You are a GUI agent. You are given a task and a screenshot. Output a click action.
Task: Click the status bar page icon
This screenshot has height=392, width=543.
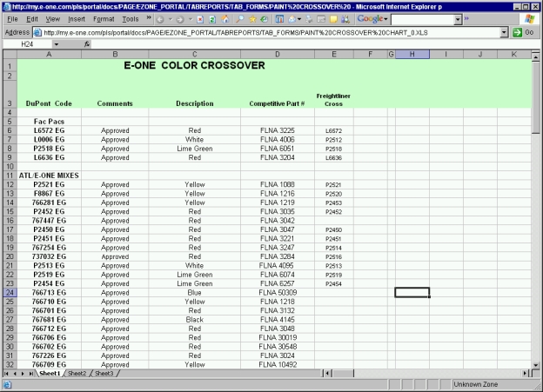[7, 385]
